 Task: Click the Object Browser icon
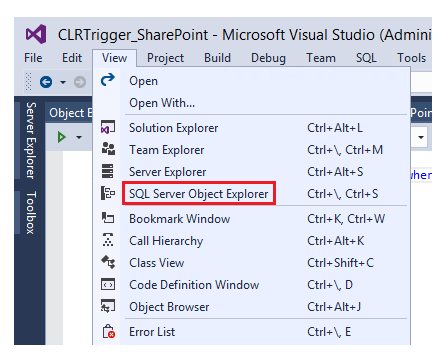point(108,306)
